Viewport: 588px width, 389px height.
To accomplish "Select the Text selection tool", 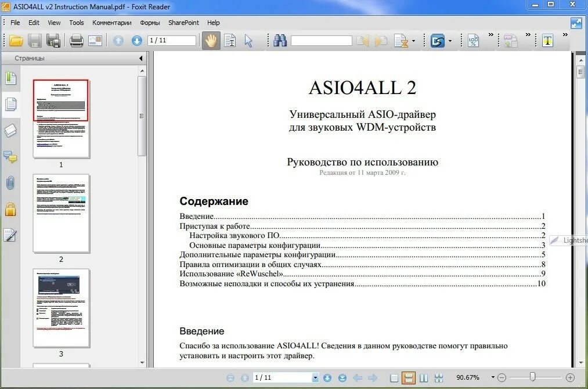I will tap(230, 40).
